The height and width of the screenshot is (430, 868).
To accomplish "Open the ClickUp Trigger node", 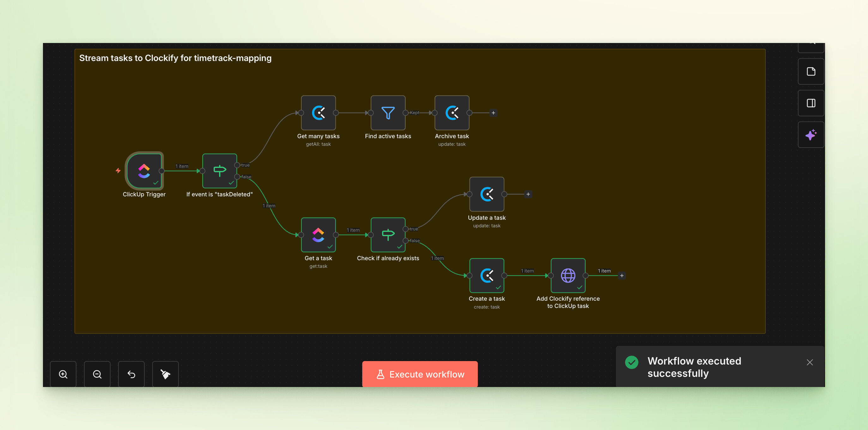I will coord(144,171).
